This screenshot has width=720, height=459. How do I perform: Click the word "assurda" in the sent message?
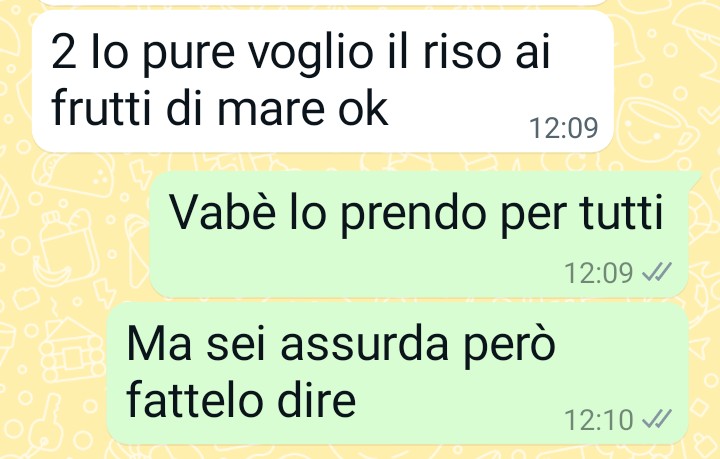point(364,345)
